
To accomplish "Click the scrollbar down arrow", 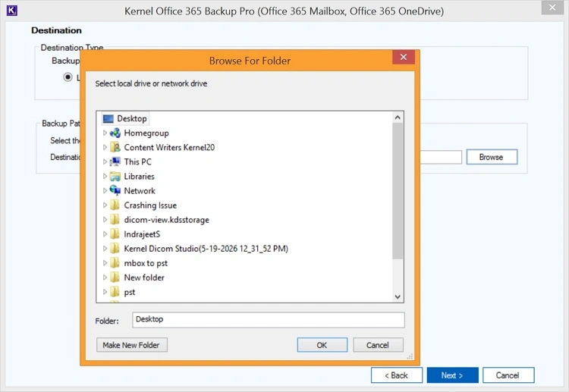I will [x=398, y=296].
